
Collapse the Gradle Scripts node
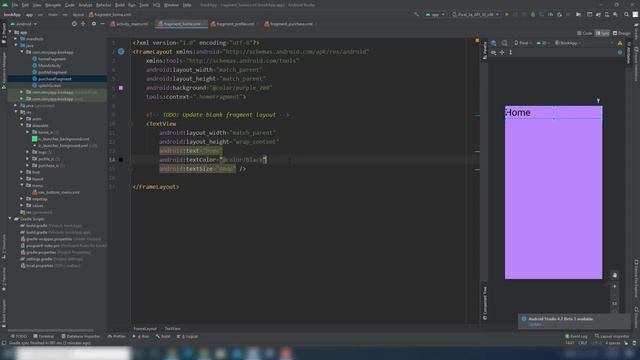[10, 219]
